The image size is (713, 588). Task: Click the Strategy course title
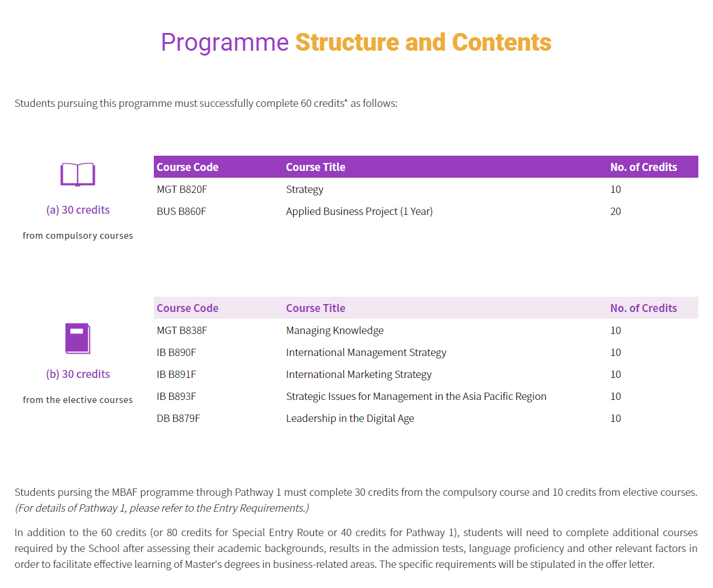click(305, 189)
